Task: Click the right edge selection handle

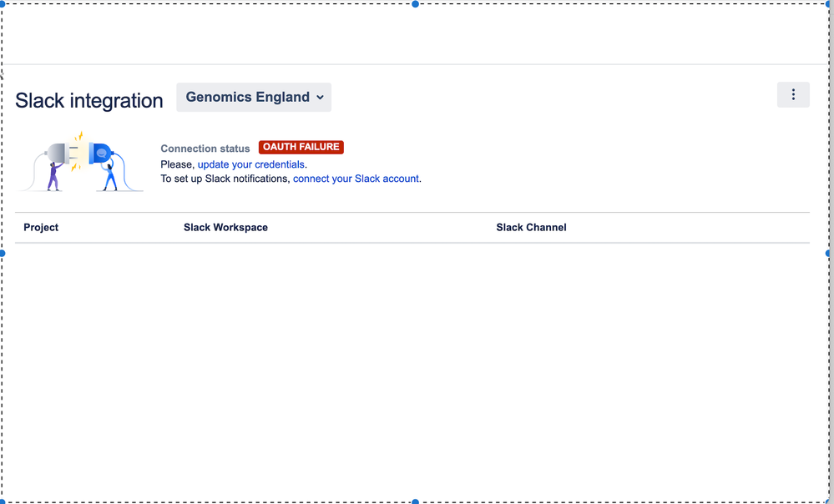Action: [x=829, y=252]
